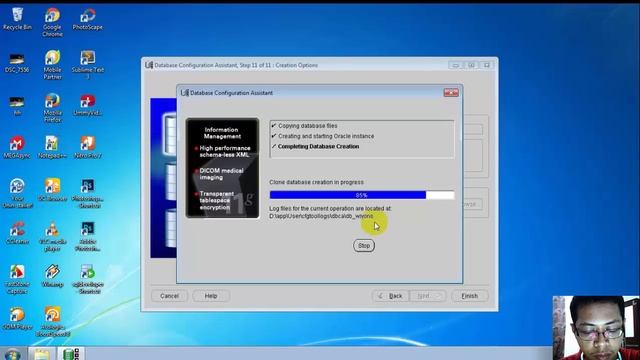640x360 pixels.
Task: Open the Mozilla Firefox desktop shortcut
Action: 52,108
